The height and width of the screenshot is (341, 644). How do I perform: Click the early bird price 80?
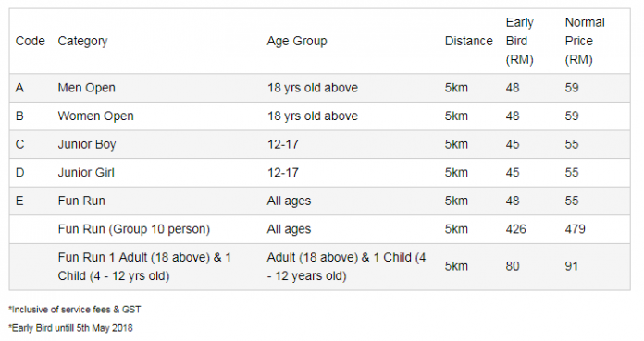[x=513, y=267]
